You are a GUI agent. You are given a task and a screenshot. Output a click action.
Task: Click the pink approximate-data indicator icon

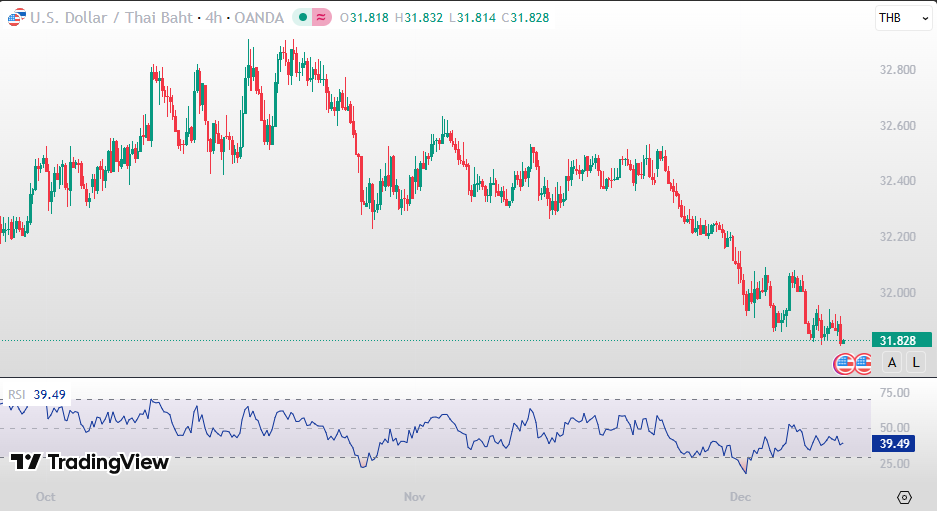(321, 18)
